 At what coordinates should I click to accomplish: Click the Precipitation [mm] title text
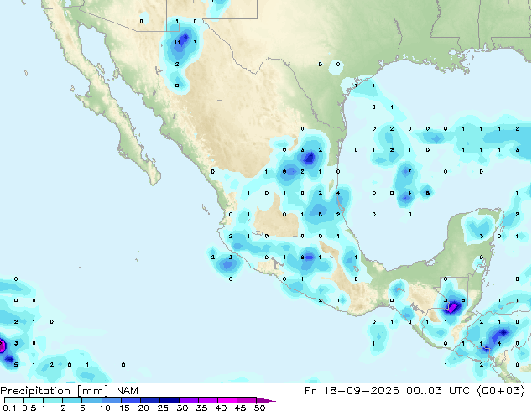pyautogui.click(x=55, y=391)
